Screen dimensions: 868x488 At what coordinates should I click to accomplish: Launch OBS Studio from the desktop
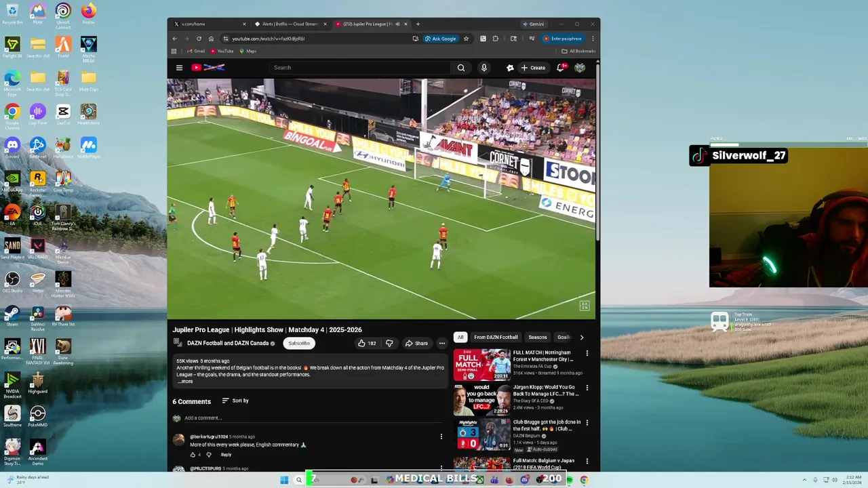pos(12,283)
